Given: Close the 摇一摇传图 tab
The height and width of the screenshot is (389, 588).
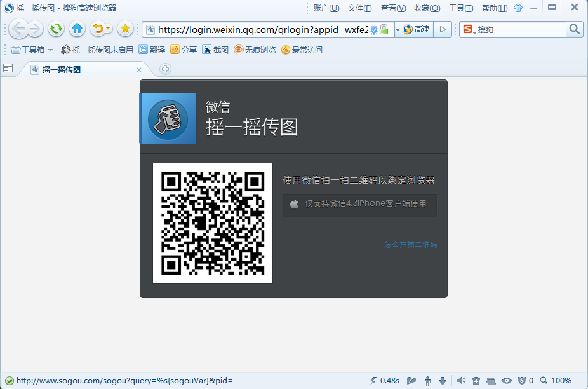Looking at the screenshot, I should point(139,70).
